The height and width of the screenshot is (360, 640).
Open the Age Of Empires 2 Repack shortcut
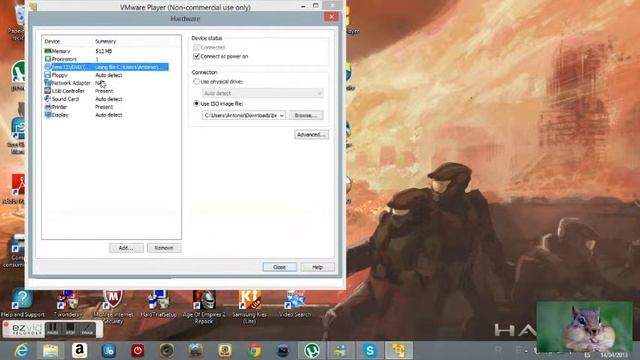204,306
